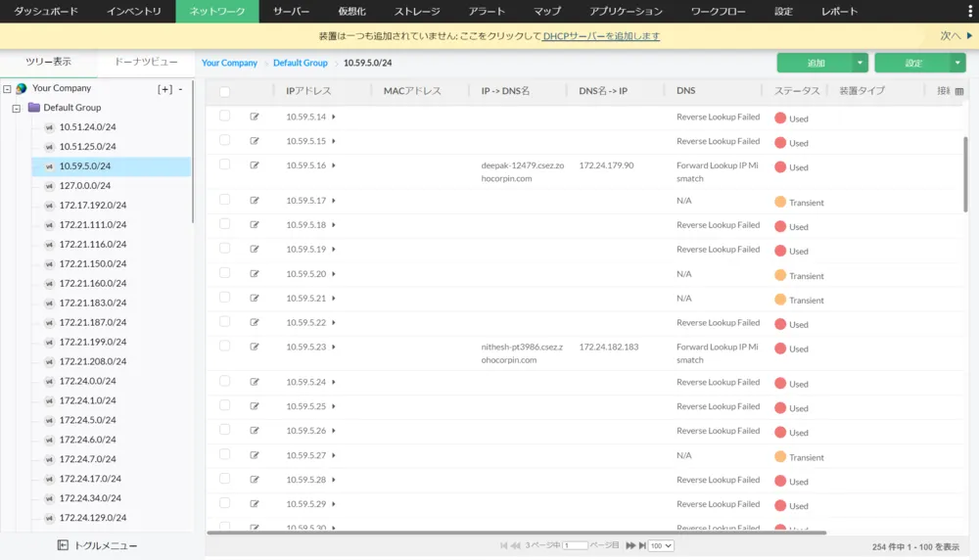Screen dimensions: 979x560
Task: Check the box for 10.59.5.26
Action: tap(225, 430)
